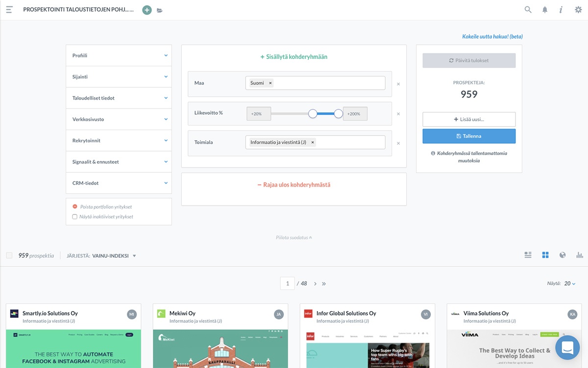The height and width of the screenshot is (368, 588).
Task: Open the folder icon in header
Action: click(x=160, y=10)
